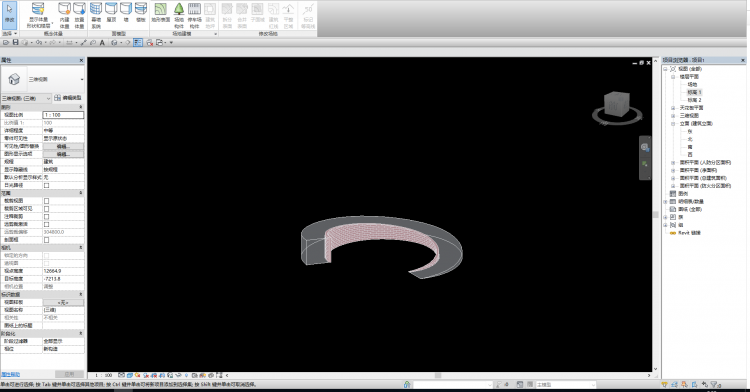Click the In-Place Mass icon

65,14
